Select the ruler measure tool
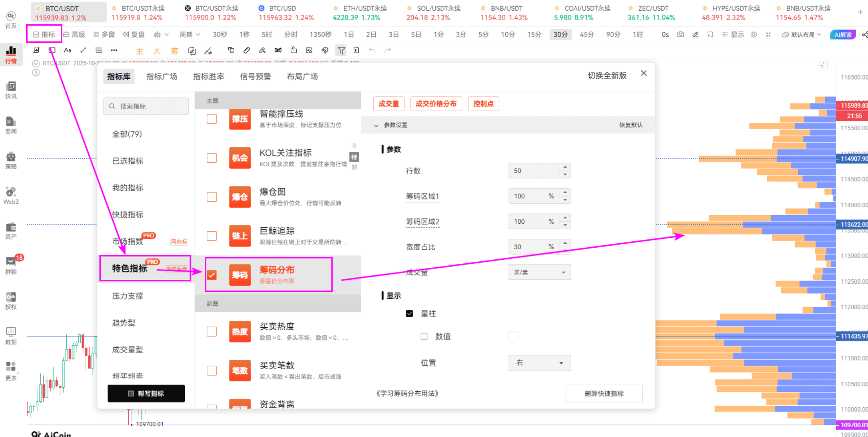Image resolution: width=868 pixels, height=437 pixels. pyautogui.click(x=247, y=50)
